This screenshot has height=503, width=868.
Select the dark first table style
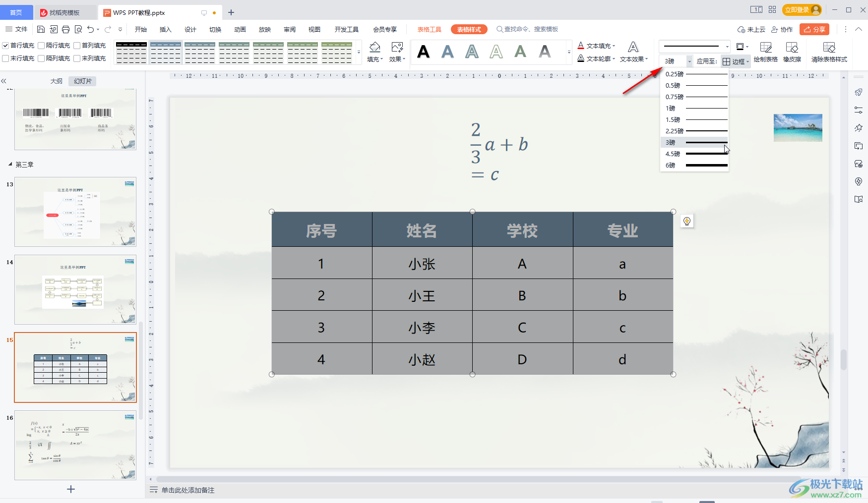tap(131, 52)
